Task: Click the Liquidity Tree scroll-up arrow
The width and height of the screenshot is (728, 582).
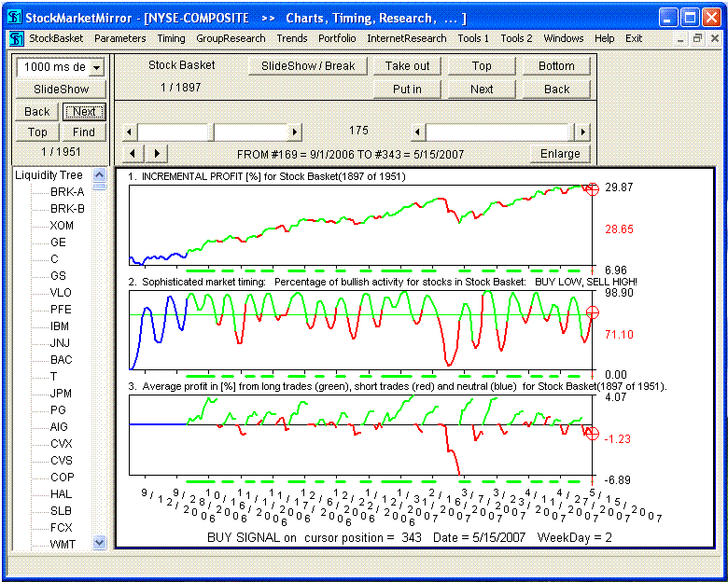Action: tap(99, 175)
